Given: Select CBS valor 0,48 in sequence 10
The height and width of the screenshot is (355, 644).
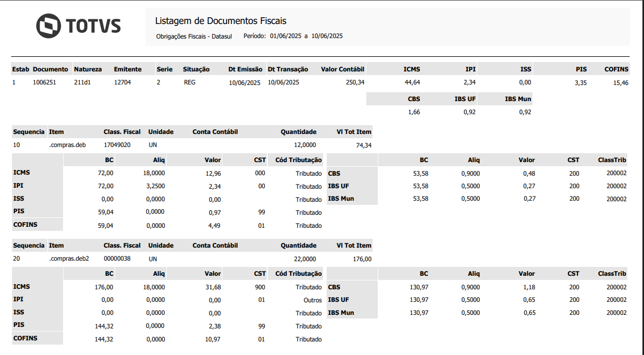Looking at the screenshot, I should (529, 174).
